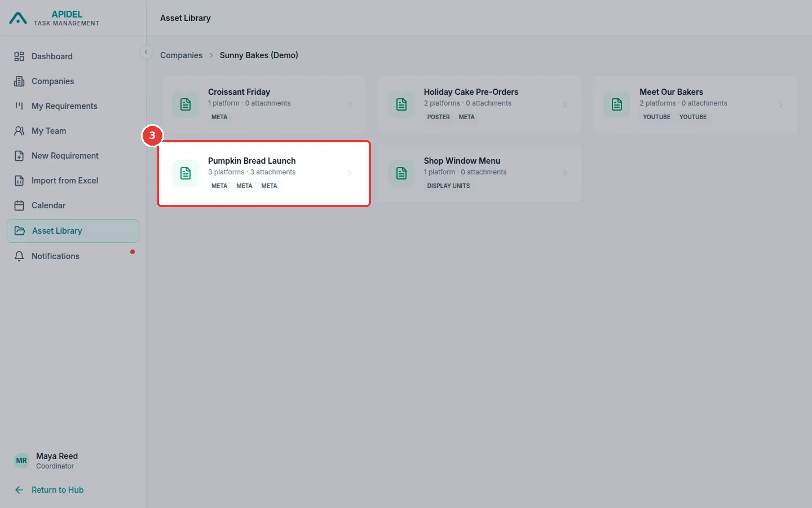Click the Holiday Cake Pre-Orders document icon
Viewport: 812px width, 508px height.
(x=401, y=104)
